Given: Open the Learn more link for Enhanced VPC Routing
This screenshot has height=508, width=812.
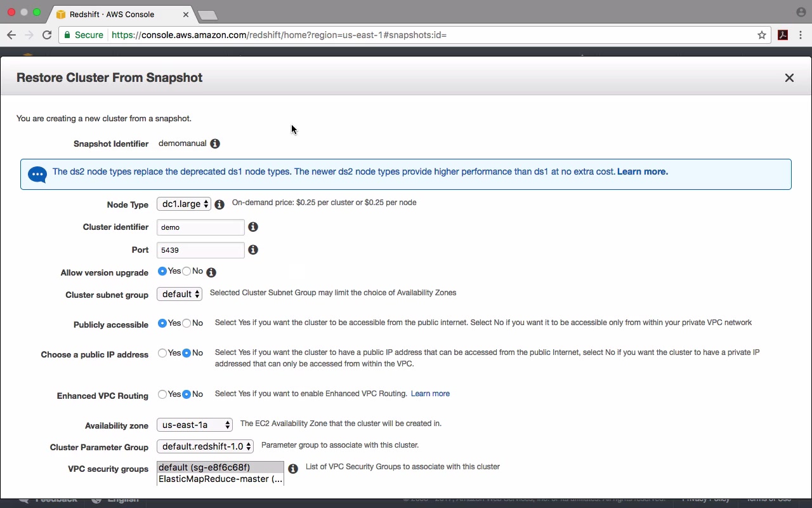Looking at the screenshot, I should click(x=430, y=394).
